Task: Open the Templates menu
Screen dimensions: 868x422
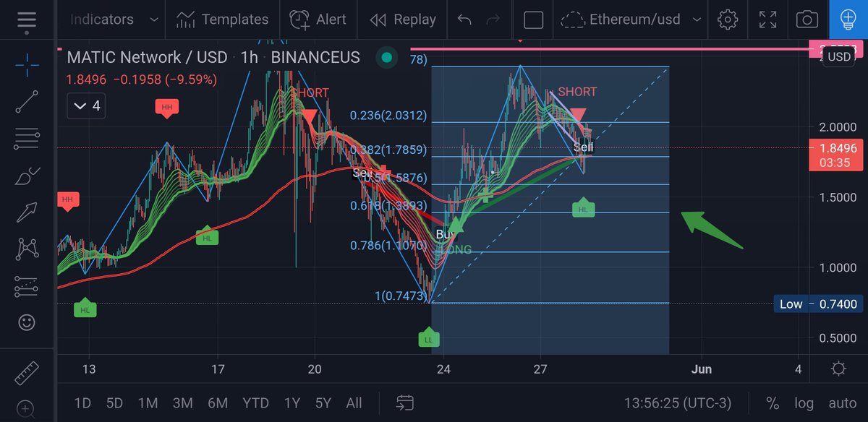Action: pyautogui.click(x=223, y=20)
